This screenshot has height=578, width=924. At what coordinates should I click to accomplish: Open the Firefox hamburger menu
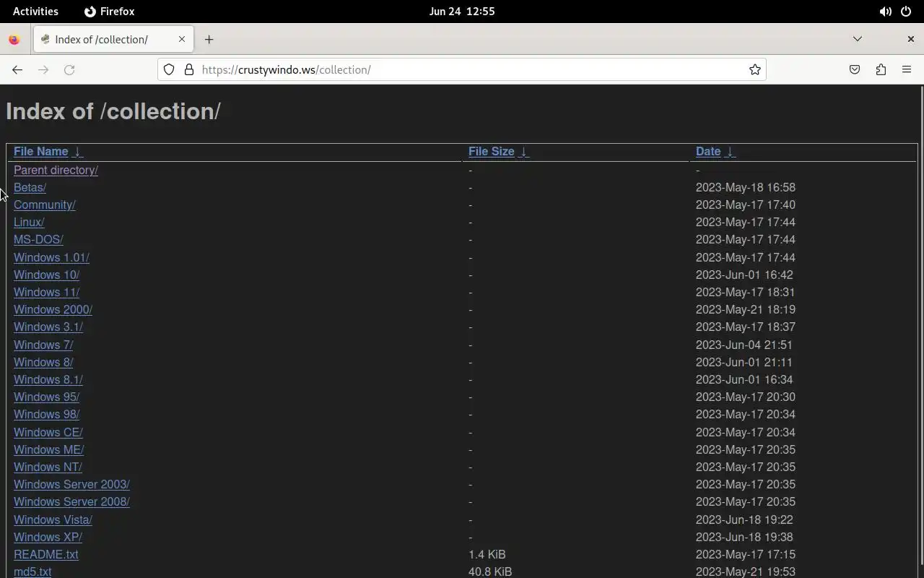click(907, 69)
